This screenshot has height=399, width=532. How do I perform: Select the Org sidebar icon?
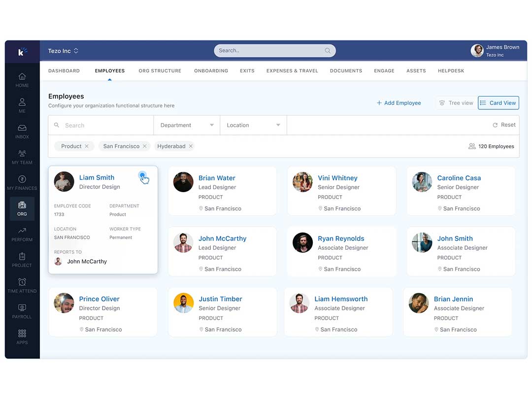coord(22,209)
